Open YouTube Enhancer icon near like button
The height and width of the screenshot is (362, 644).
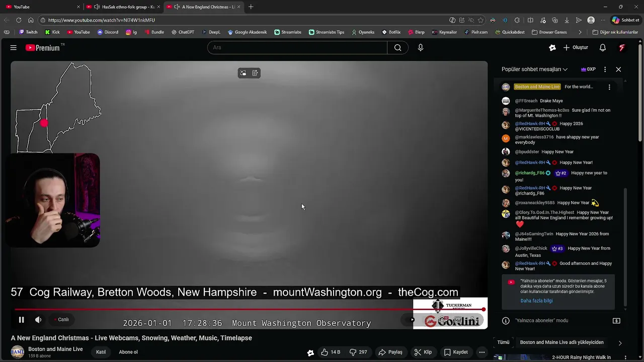[310, 352]
